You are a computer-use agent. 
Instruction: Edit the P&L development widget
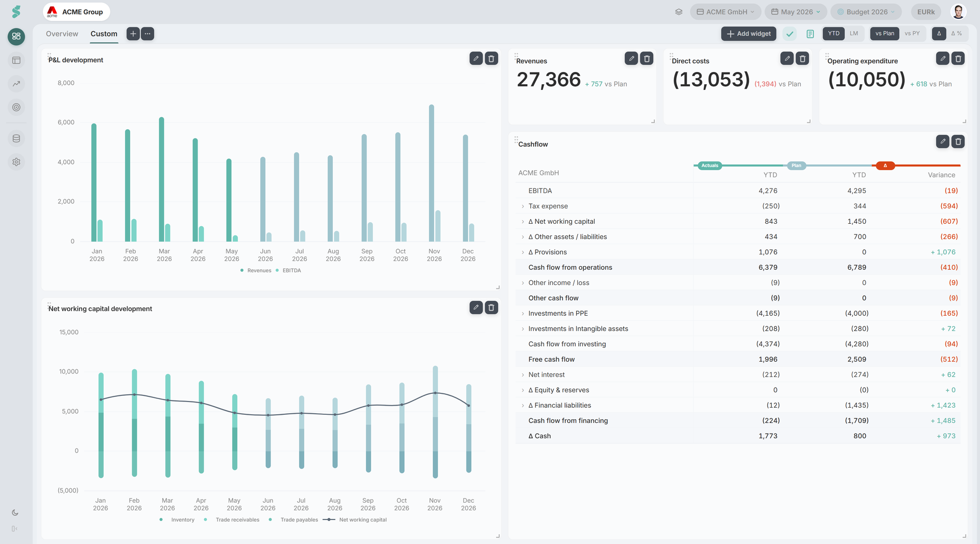(x=476, y=58)
